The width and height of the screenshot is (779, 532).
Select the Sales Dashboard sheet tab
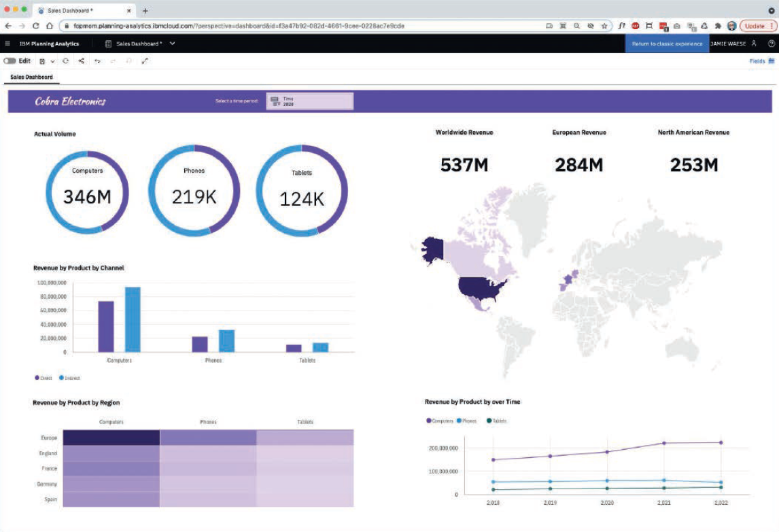(x=31, y=77)
